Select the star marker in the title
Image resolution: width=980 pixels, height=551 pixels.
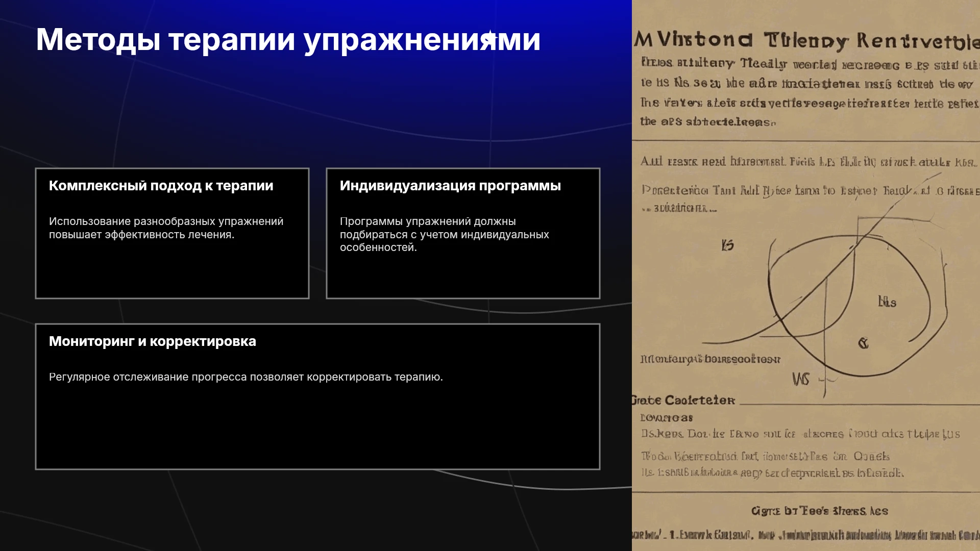[x=490, y=38]
